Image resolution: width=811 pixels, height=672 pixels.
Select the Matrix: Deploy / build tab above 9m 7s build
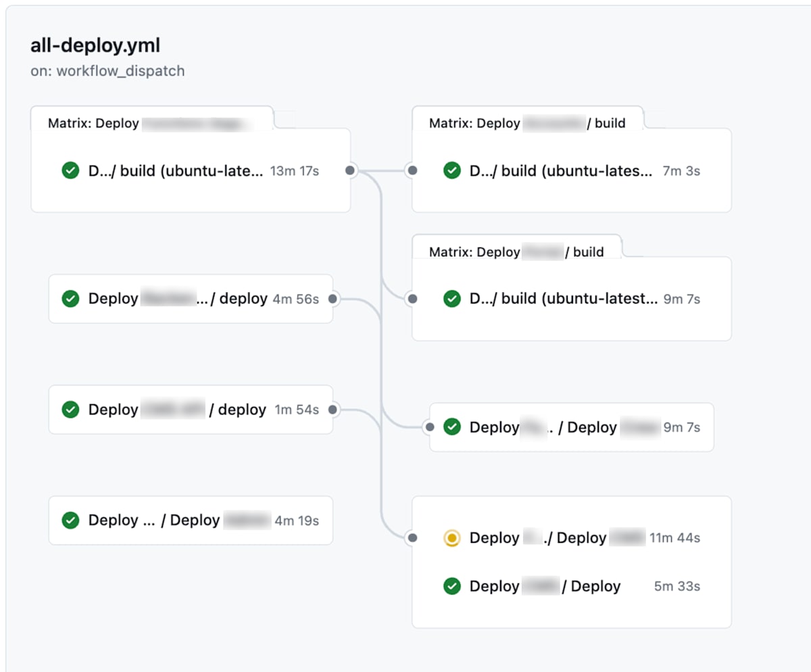pos(516,246)
